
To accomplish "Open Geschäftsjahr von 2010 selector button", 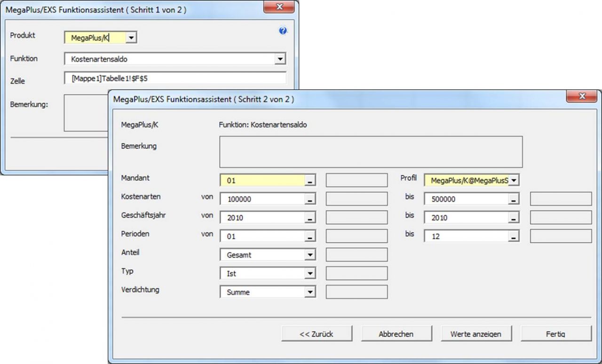I will tap(310, 218).
